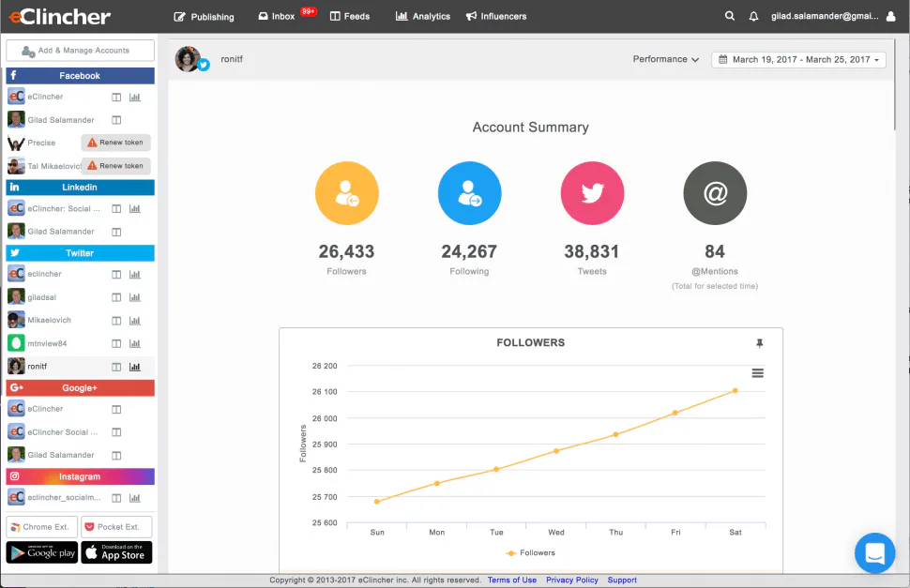Toggle Followers series in chart legend

pos(530,552)
